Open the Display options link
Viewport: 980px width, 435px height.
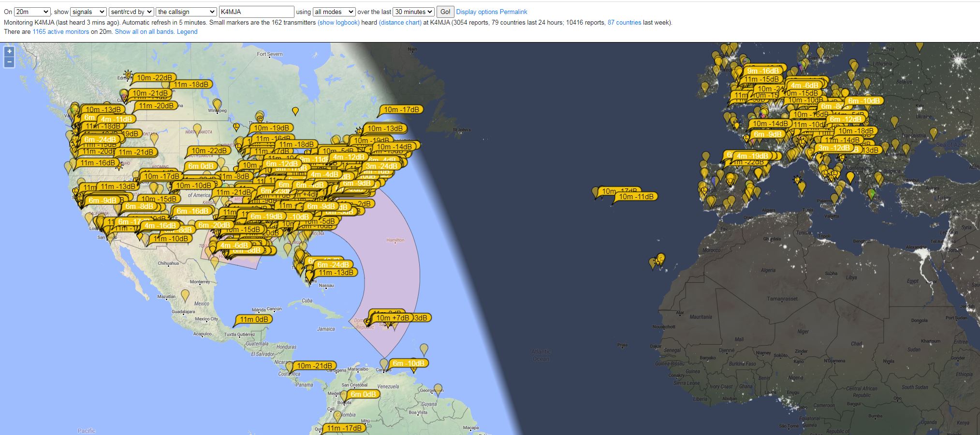(477, 11)
